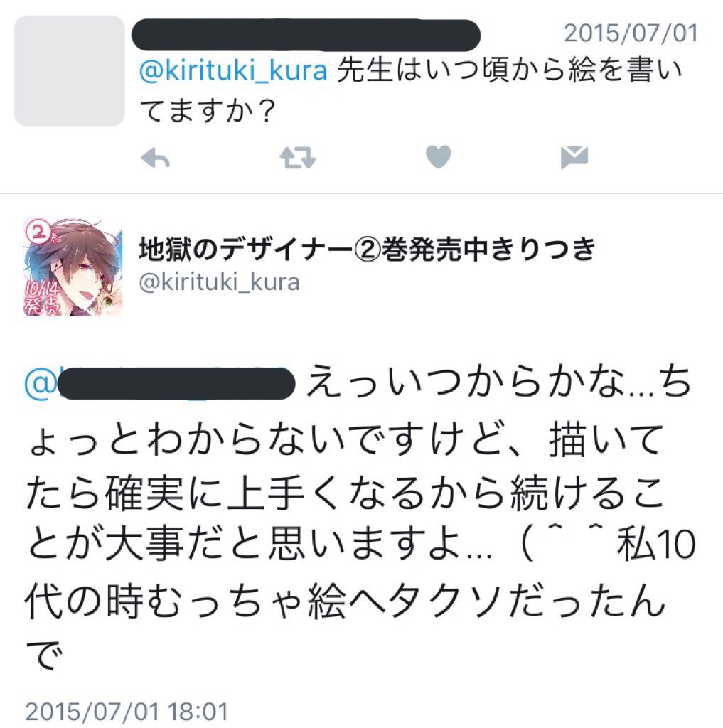The width and height of the screenshot is (723, 728).
Task: Click the 2015/07/01 18:01 timestamp
Action: pyautogui.click(x=127, y=712)
